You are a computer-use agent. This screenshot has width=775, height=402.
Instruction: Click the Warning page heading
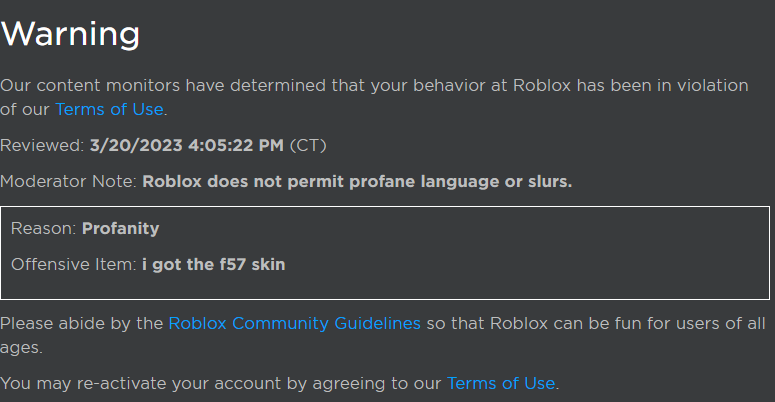[70, 33]
